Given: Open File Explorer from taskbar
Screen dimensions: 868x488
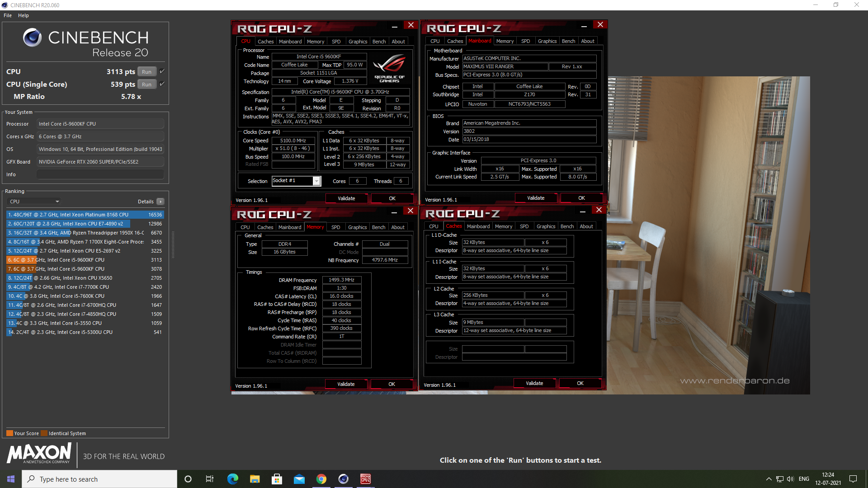Looking at the screenshot, I should coord(255,479).
